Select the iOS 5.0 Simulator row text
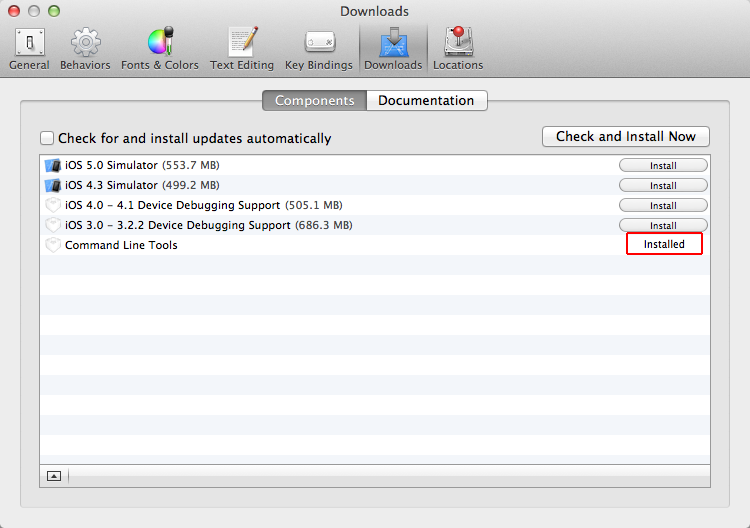 click(x=142, y=165)
